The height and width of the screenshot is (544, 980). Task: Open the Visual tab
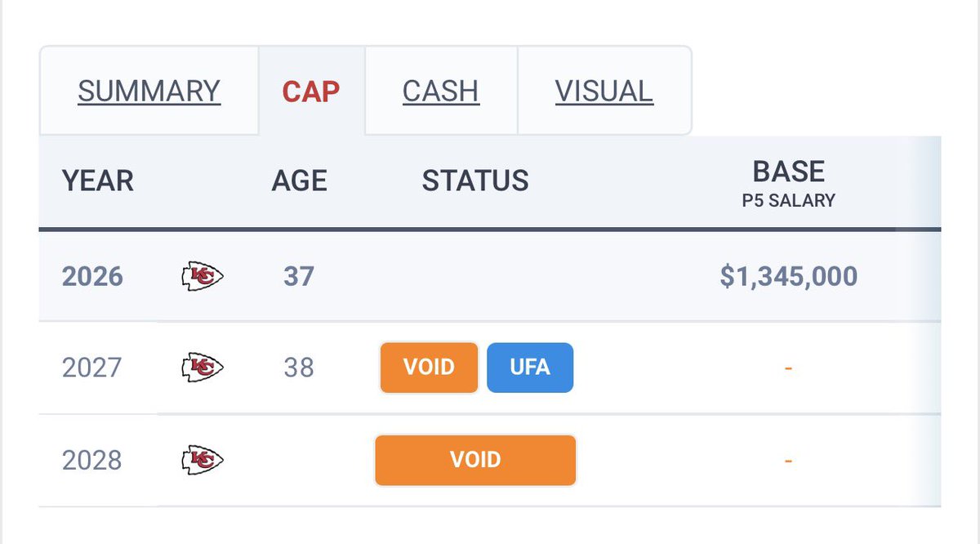point(604,91)
